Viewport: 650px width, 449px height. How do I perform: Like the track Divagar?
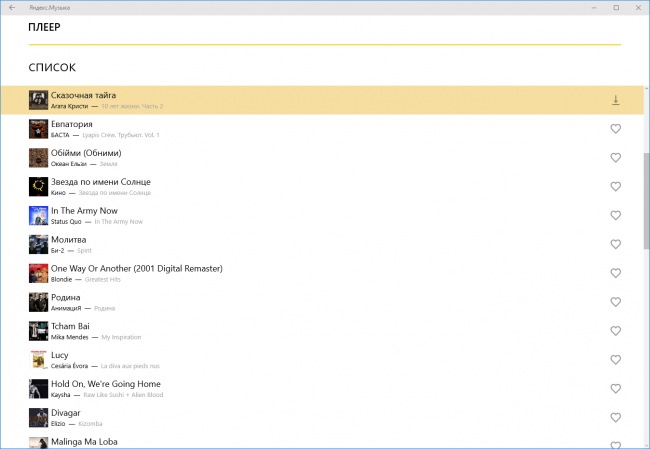pyautogui.click(x=616, y=417)
